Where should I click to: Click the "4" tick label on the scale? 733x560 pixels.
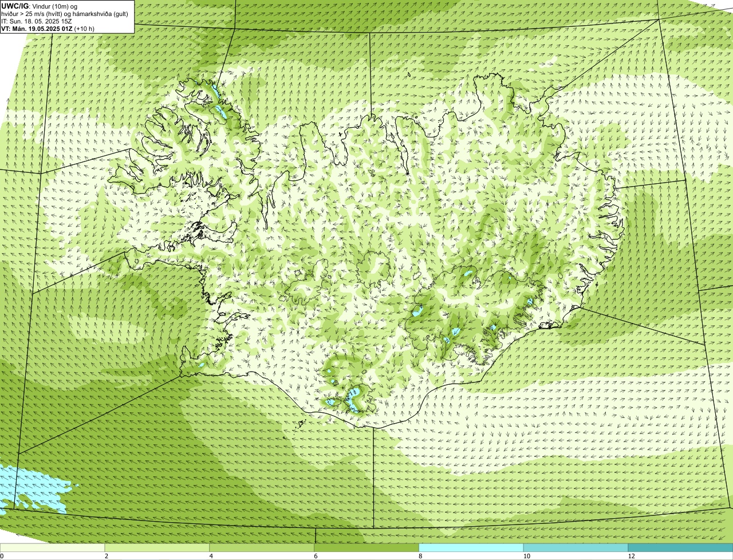211,556
